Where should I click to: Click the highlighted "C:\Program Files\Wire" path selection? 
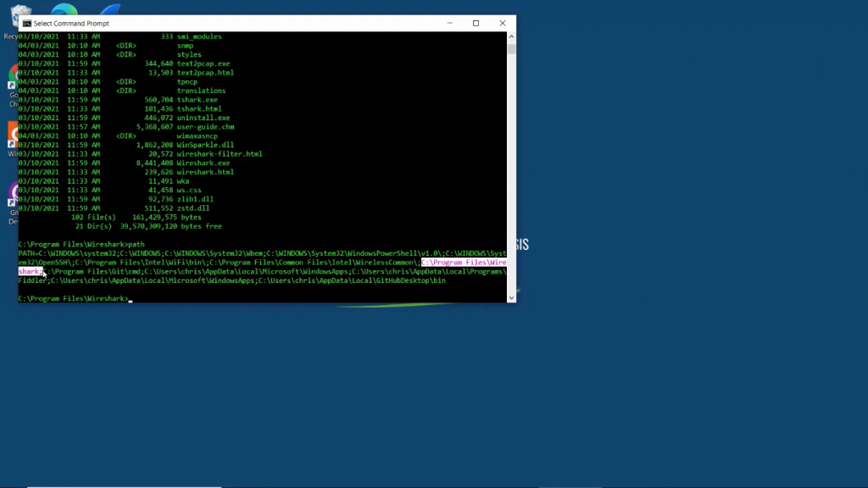[x=464, y=263]
